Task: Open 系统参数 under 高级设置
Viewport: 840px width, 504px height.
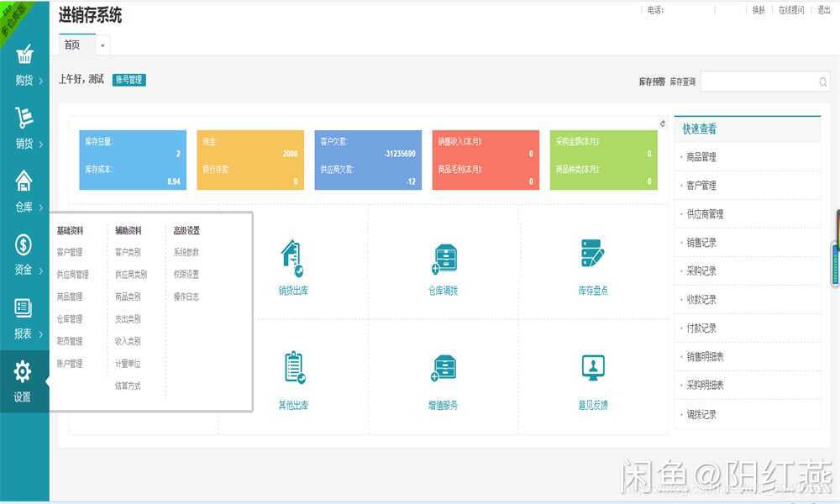Action: click(x=186, y=250)
